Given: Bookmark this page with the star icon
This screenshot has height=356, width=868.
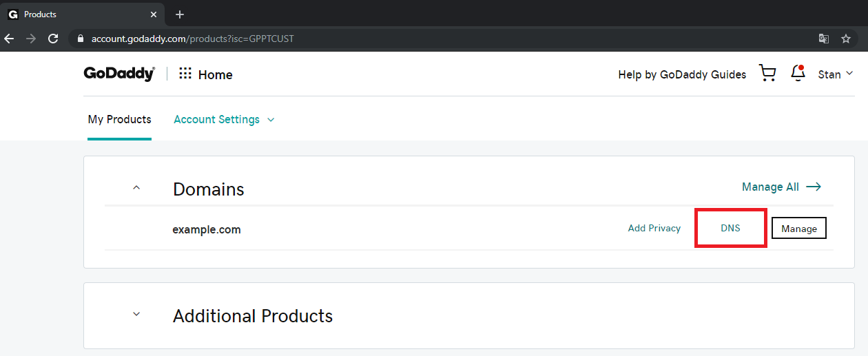Looking at the screenshot, I should click(x=846, y=39).
